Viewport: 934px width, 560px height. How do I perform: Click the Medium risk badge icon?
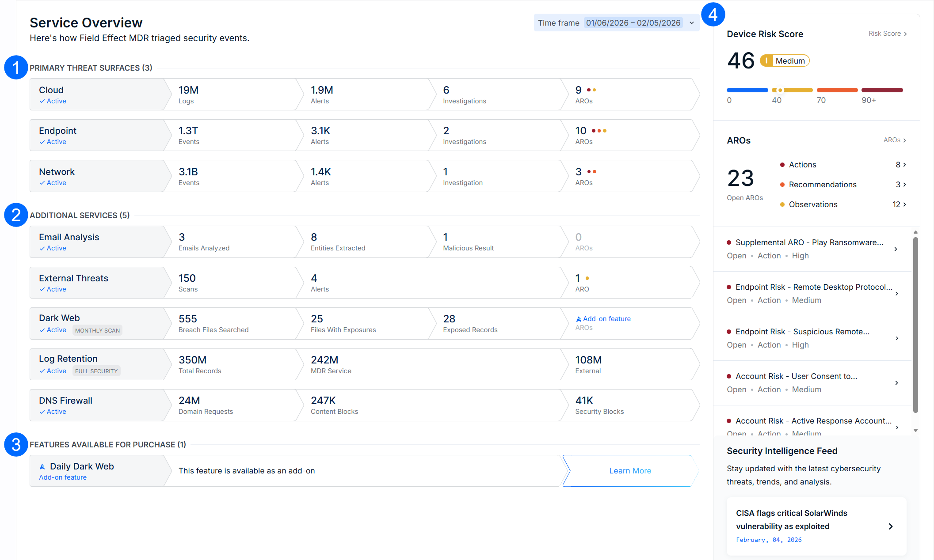[766, 61]
